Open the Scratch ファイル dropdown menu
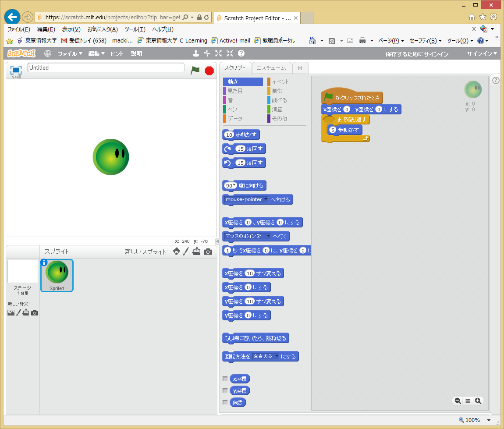The height and width of the screenshot is (429, 504). [x=70, y=53]
